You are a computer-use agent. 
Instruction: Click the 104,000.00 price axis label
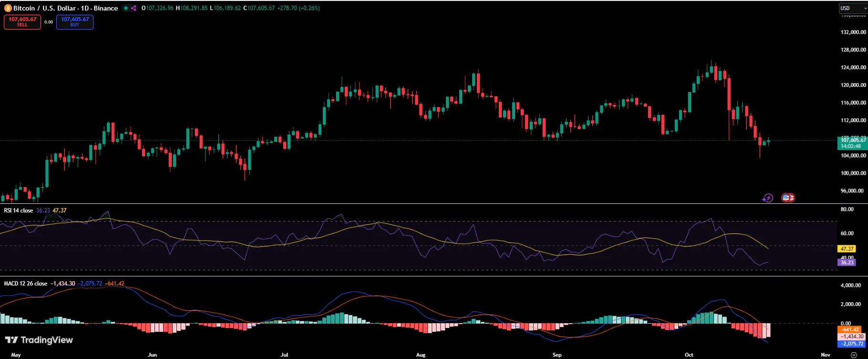(x=853, y=156)
